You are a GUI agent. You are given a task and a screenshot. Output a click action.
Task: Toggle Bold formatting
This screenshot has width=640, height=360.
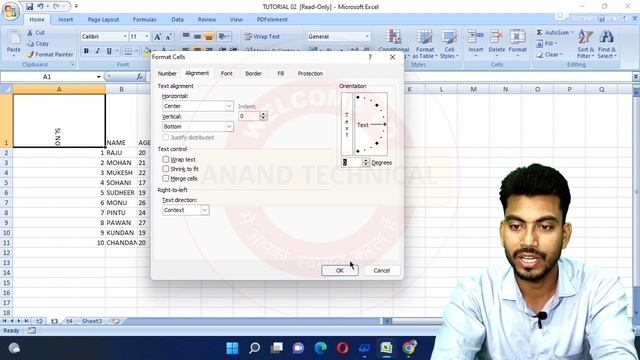(86, 51)
